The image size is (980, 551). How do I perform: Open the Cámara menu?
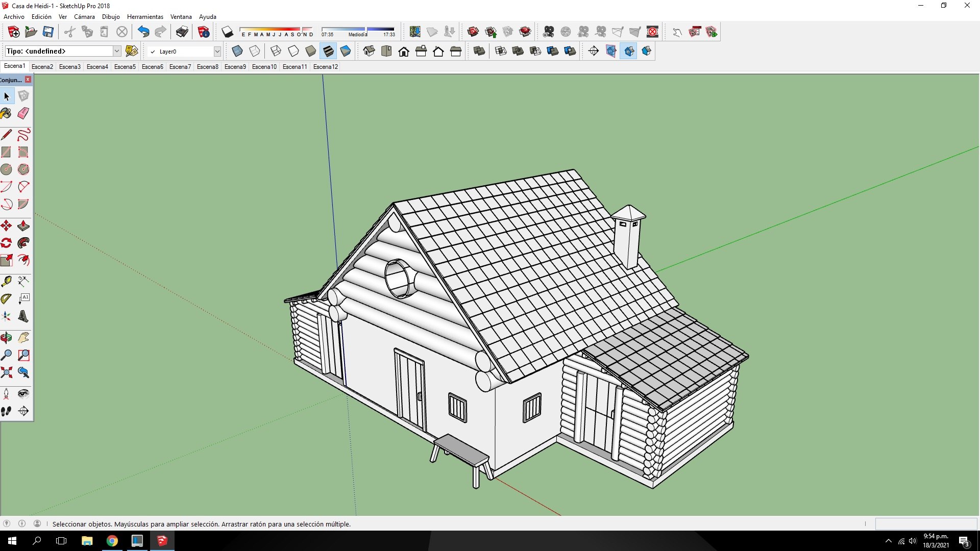[x=84, y=17]
